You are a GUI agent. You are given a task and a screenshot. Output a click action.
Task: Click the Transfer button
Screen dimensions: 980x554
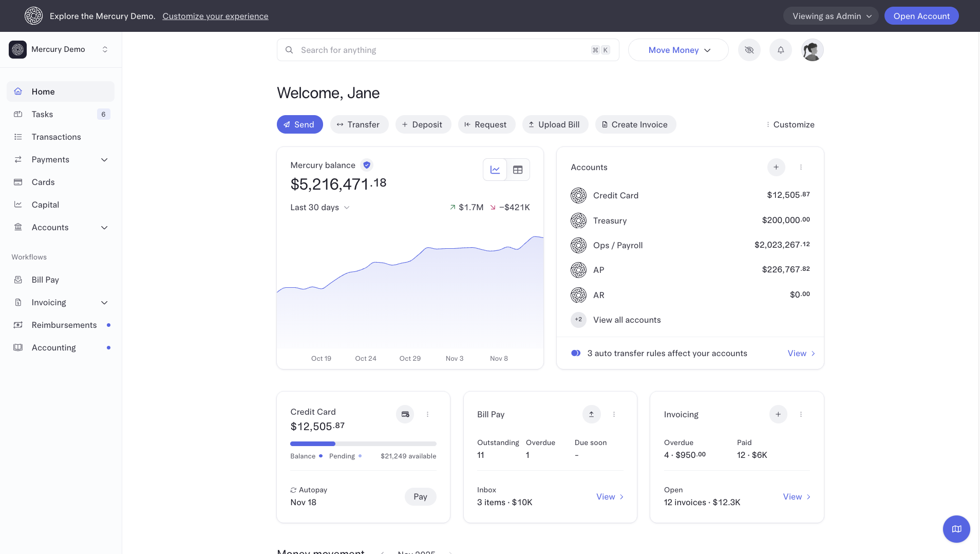click(x=359, y=124)
